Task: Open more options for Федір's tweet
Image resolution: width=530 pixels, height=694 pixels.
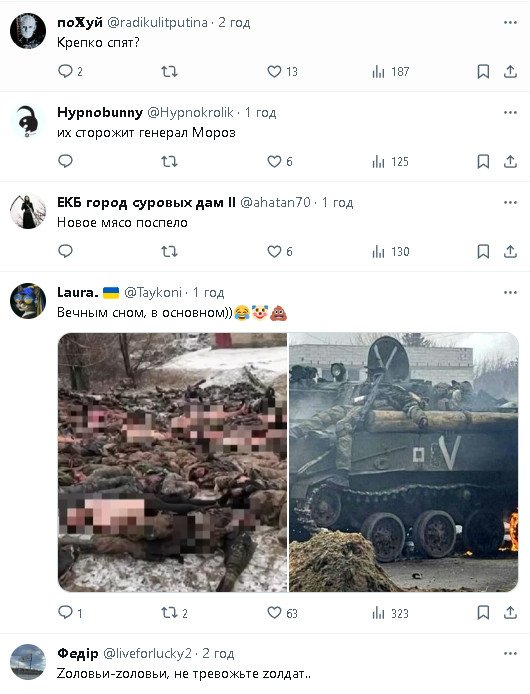Action: coord(510,654)
